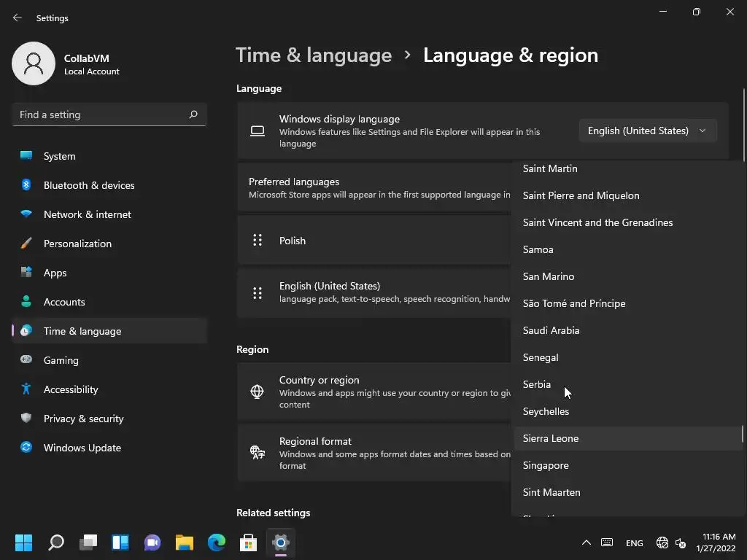
Task: Open Widgets from taskbar
Action: click(x=120, y=542)
